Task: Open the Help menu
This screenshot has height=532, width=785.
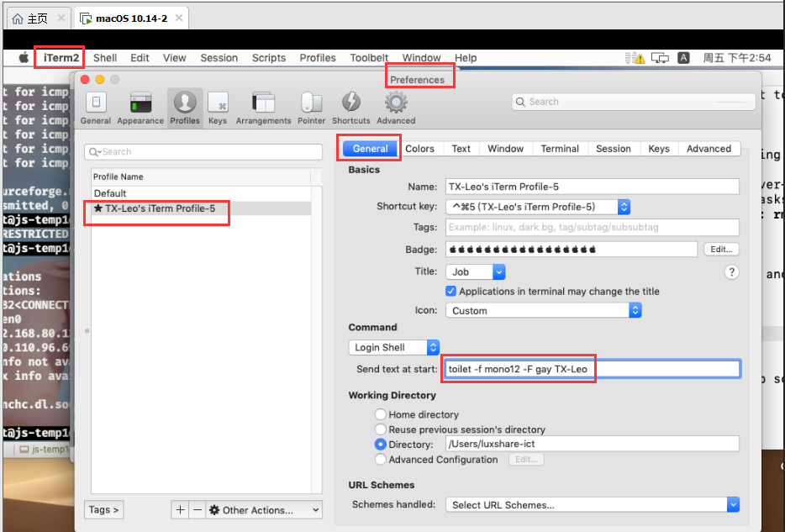Action: click(466, 57)
